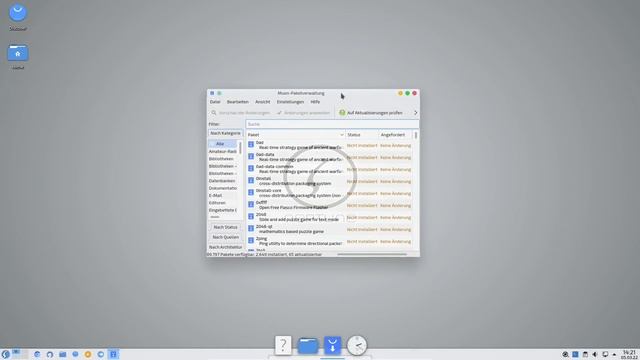Click package icon of 0xffff row

tap(251, 204)
